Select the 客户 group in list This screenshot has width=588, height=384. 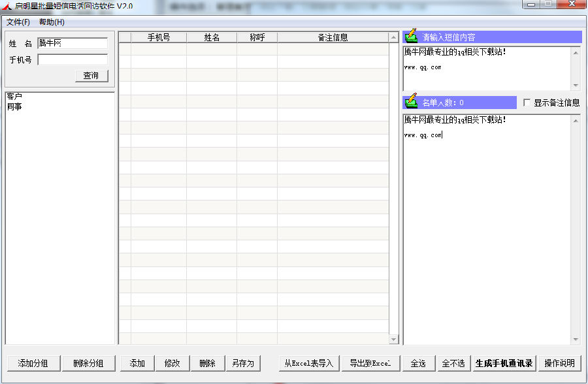14,97
